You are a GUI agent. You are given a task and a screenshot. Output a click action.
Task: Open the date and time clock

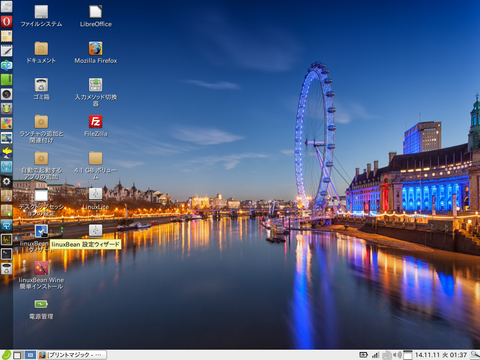441,355
